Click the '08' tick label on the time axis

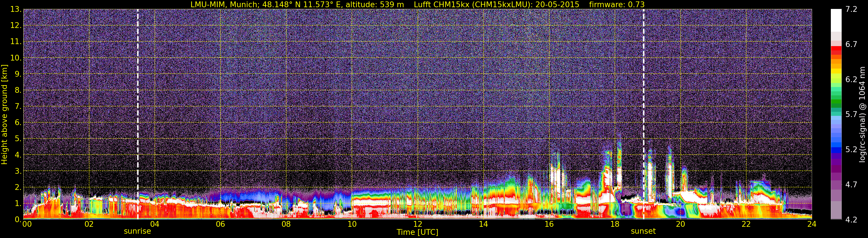coord(286,224)
